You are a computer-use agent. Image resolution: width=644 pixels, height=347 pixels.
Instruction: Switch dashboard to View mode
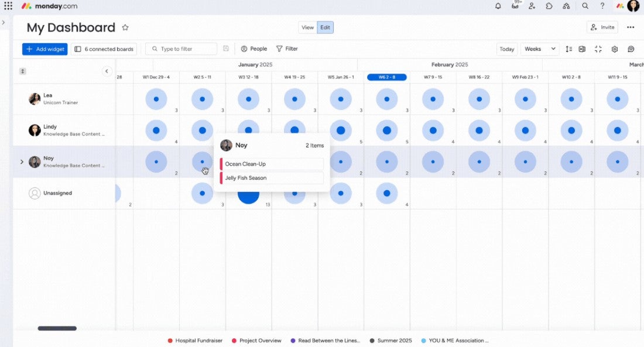[307, 28]
